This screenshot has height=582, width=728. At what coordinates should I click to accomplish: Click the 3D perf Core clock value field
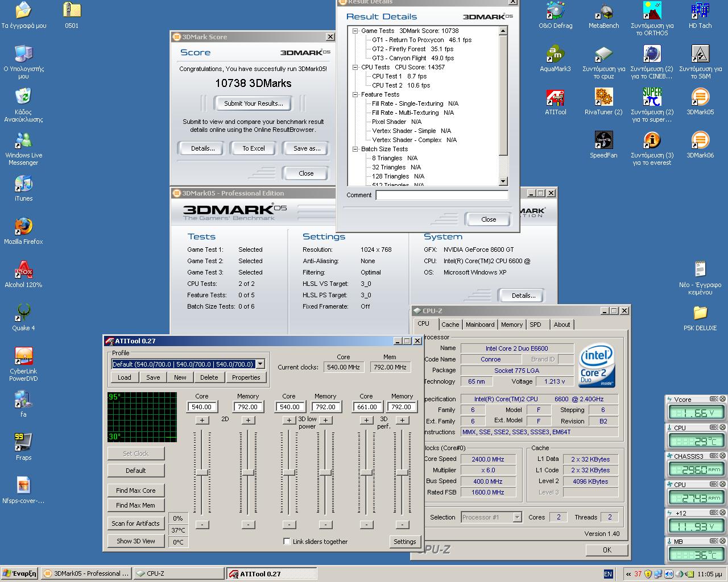coord(367,407)
